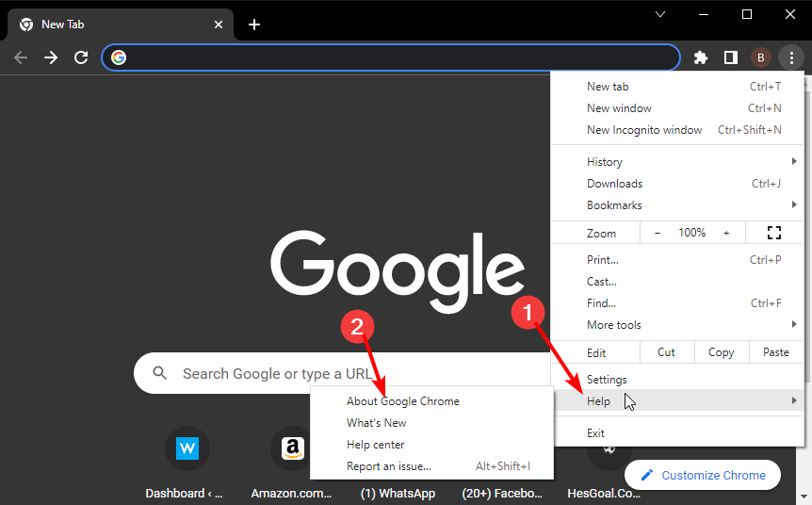Focus the Search Google or type URL box
Viewport: 812px width, 505px height.
click(x=342, y=373)
